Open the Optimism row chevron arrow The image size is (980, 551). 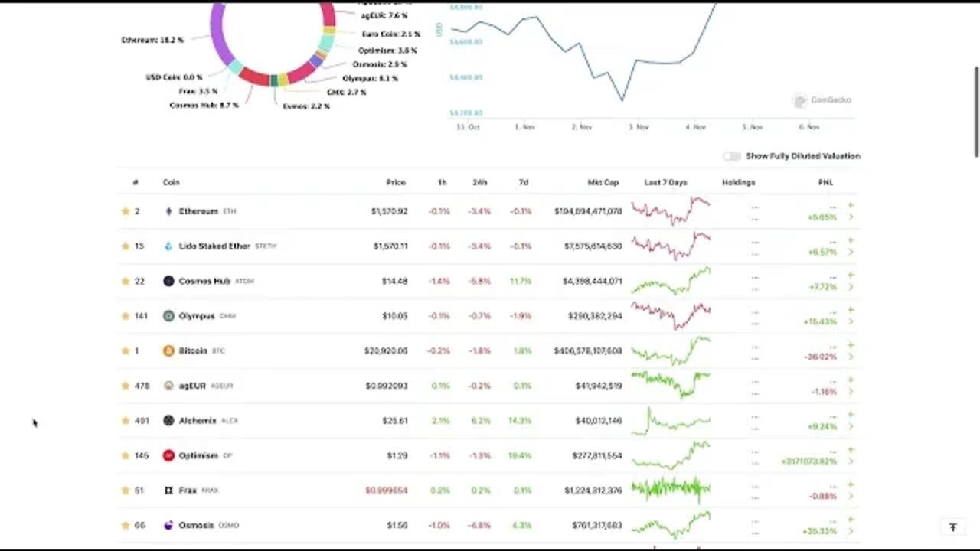tap(851, 461)
